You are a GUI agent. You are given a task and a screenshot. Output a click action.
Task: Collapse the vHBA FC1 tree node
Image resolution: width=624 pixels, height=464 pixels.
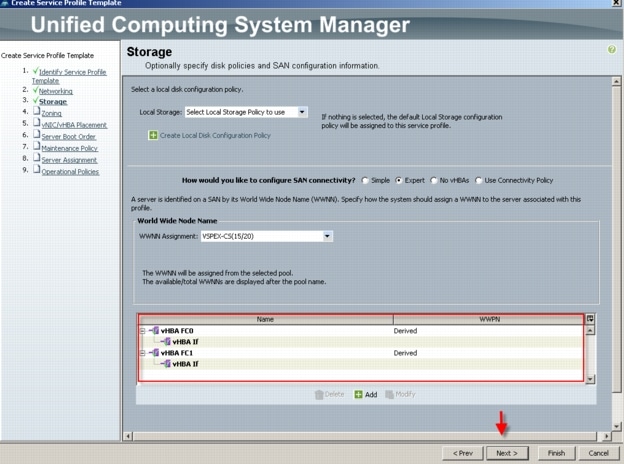pyautogui.click(x=142, y=353)
